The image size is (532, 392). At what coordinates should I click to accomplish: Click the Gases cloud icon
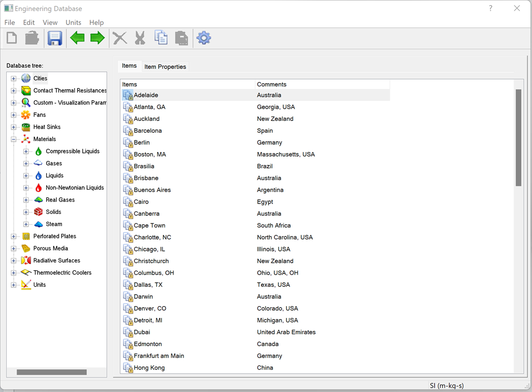click(39, 163)
